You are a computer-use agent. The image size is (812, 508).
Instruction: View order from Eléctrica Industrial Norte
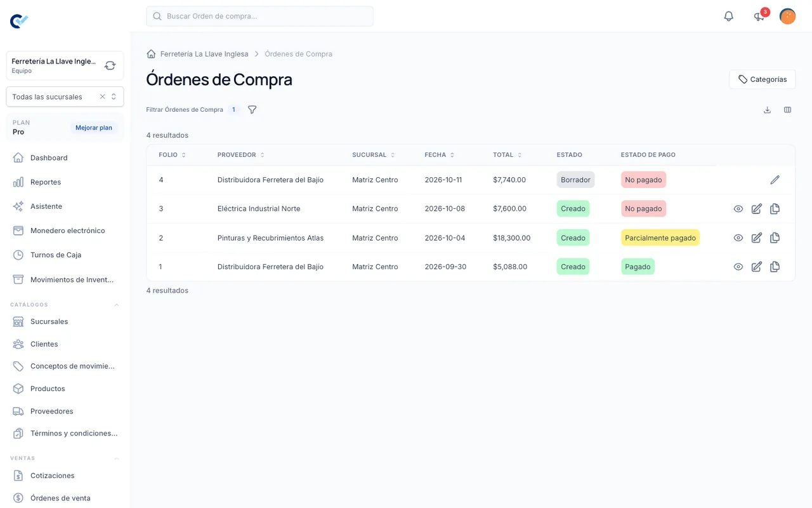pyautogui.click(x=738, y=209)
